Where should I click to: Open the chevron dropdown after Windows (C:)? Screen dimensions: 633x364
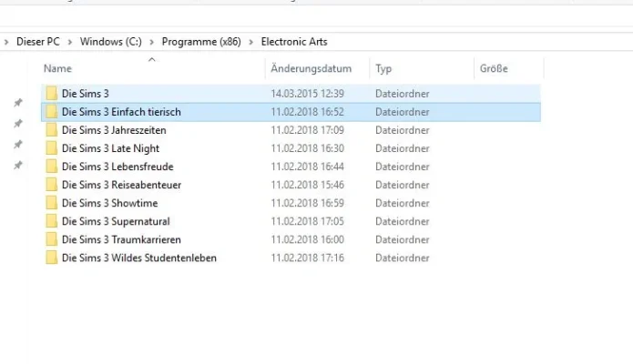(x=153, y=42)
